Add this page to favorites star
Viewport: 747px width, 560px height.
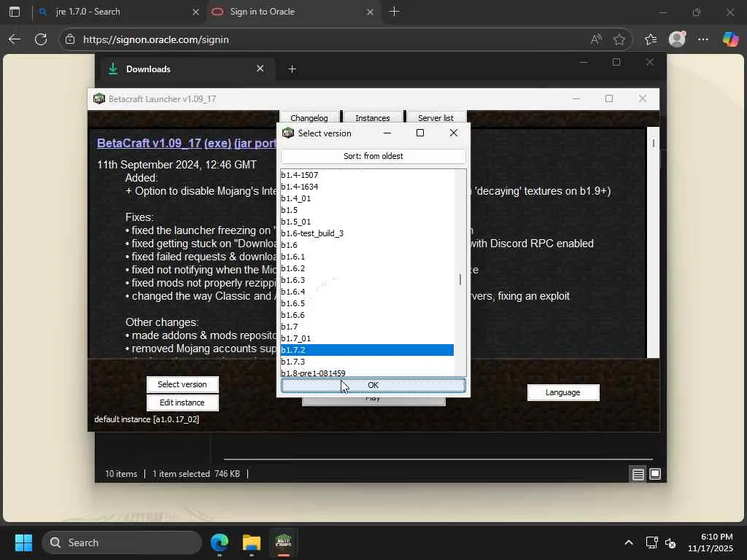[x=619, y=39]
